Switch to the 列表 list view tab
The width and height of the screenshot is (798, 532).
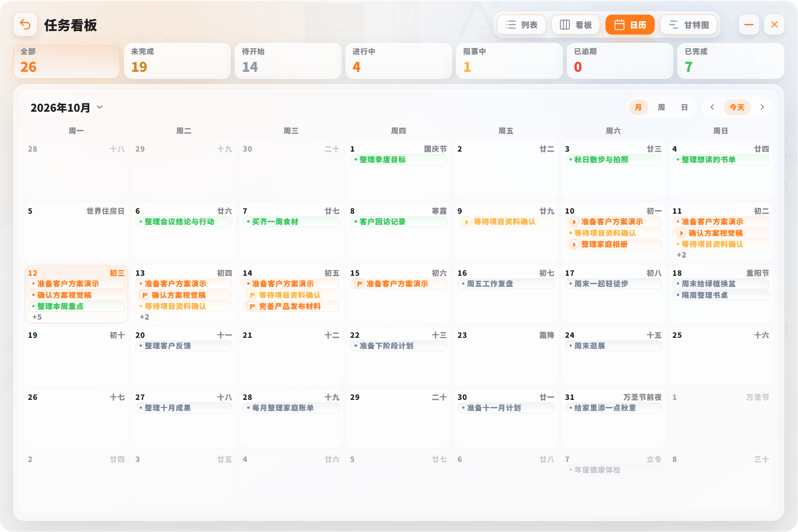pyautogui.click(x=521, y=25)
